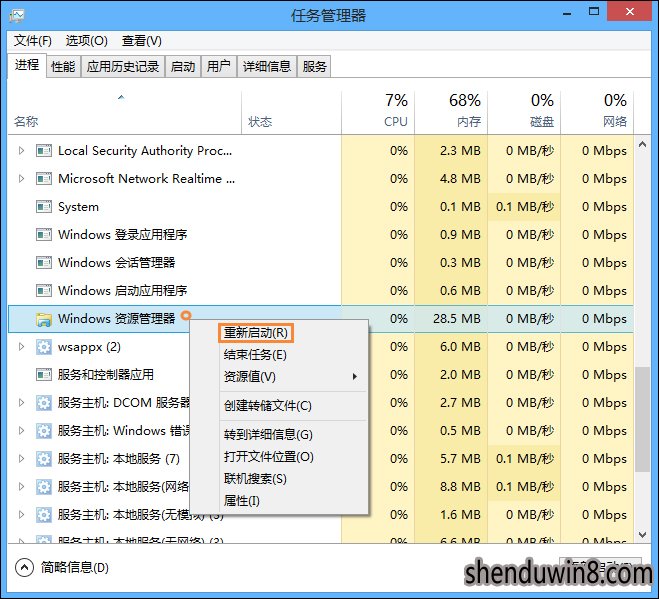Click the Windows 启动应用程序 icon
The image size is (659, 599).
[44, 290]
